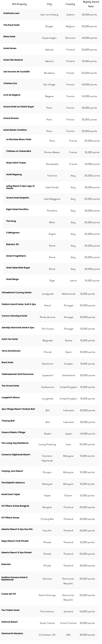Screen dimensions: 102x644
Task: Open Le Narcisse Blanc Hotel entry
Action: pyautogui.click(x=19, y=139)
